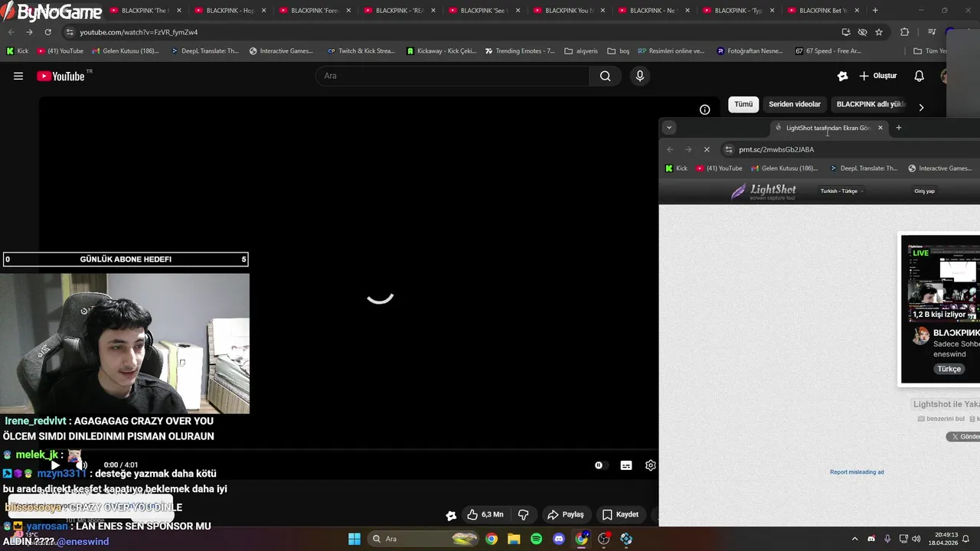Go to the YouTube home logo

coord(60,76)
